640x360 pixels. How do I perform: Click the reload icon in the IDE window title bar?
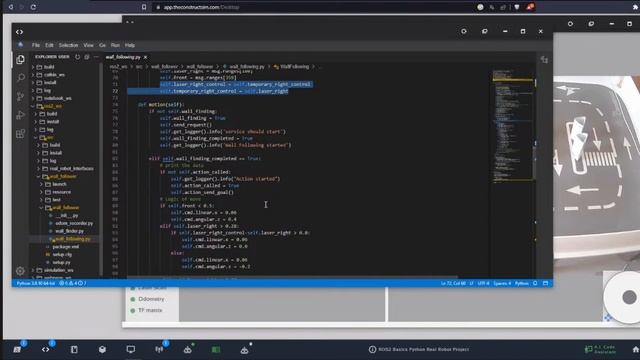pyautogui.click(x=464, y=31)
